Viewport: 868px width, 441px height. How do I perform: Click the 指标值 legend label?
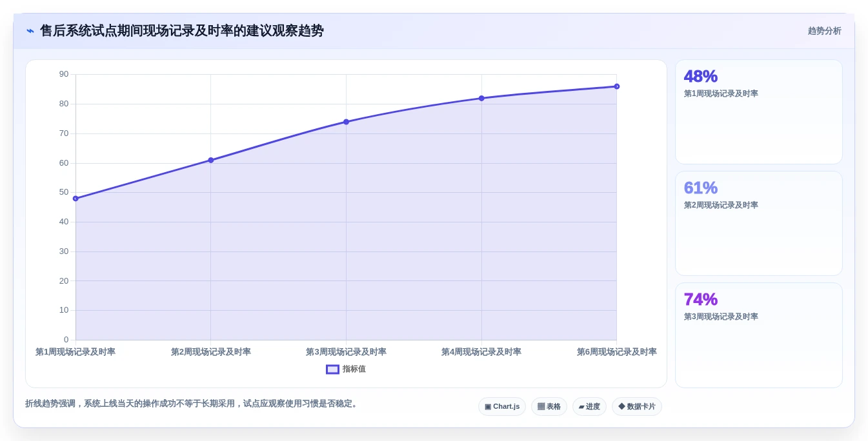354,369
